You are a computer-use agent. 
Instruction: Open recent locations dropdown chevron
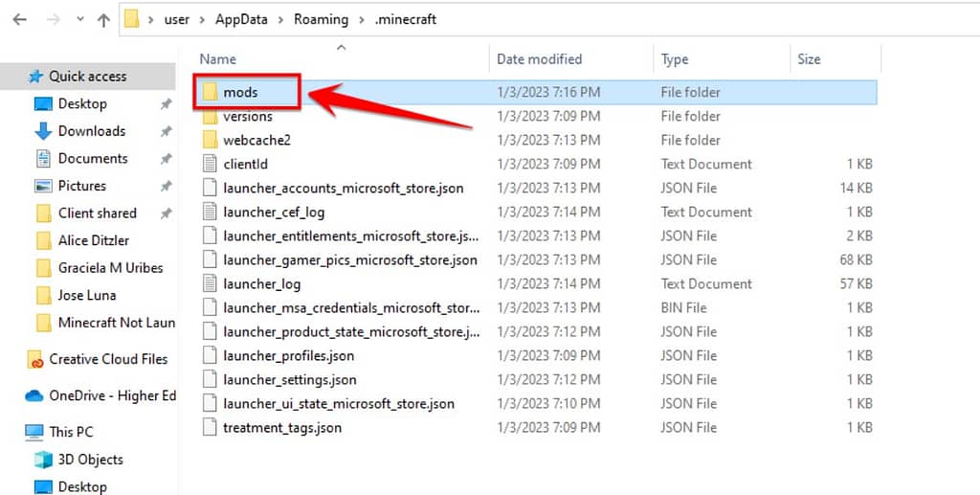pos(80,19)
